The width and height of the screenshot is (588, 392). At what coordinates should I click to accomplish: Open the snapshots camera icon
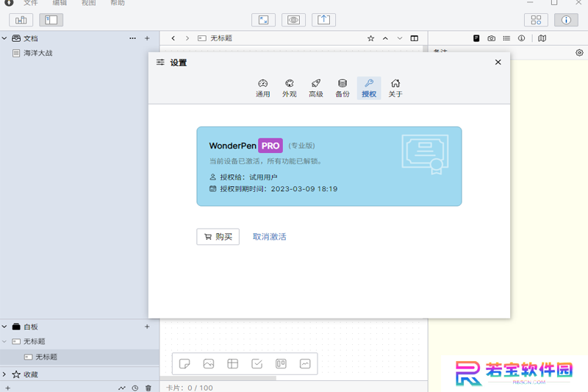(x=491, y=38)
